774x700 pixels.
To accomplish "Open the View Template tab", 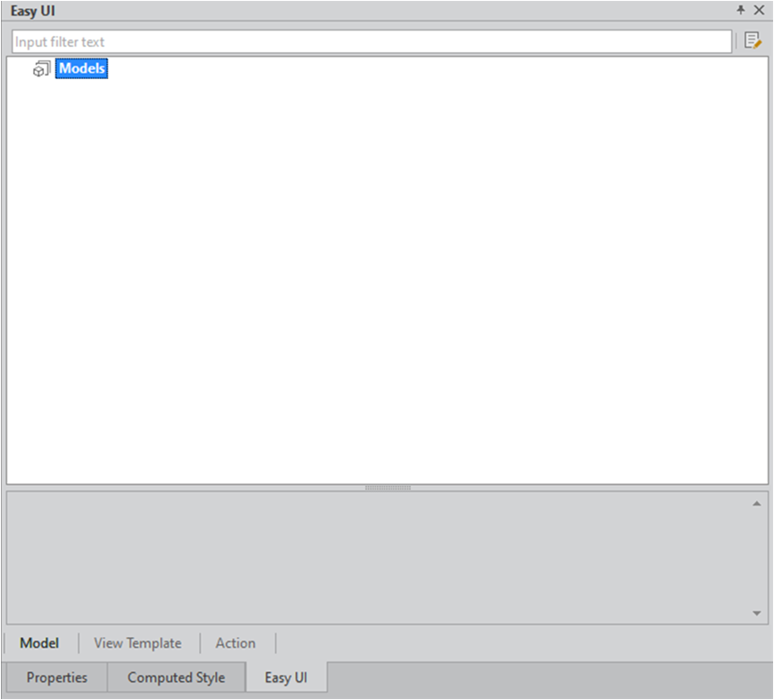I will point(138,643).
